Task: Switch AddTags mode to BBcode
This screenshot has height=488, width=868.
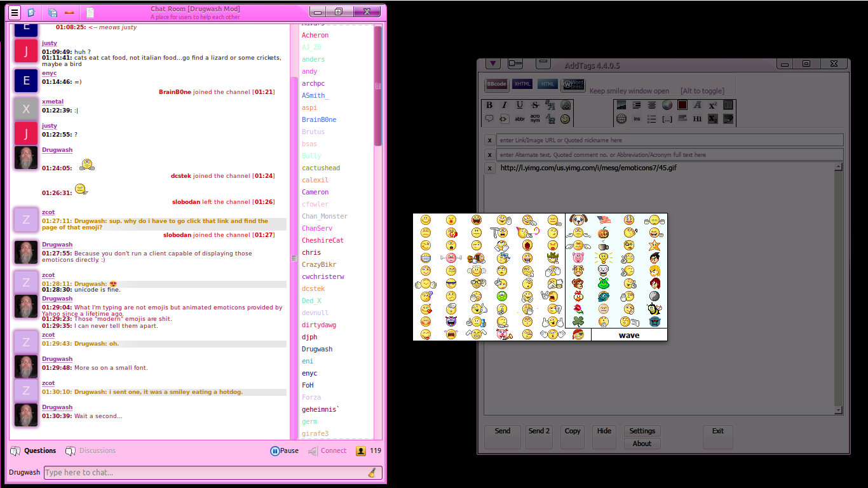Action: point(497,84)
